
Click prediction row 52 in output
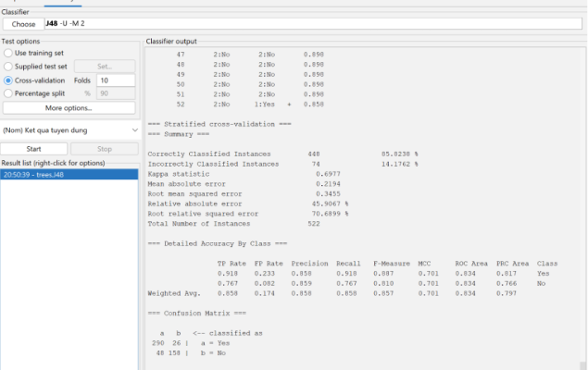coord(250,105)
